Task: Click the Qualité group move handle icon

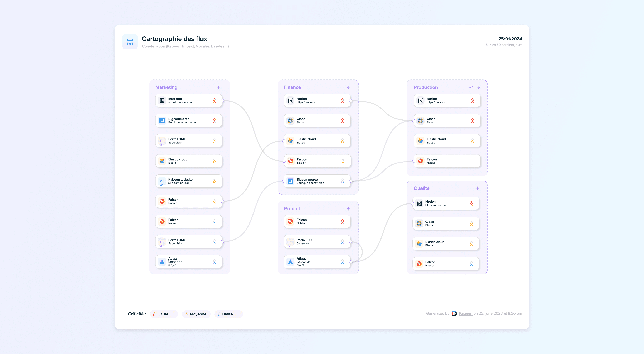Action: (477, 188)
